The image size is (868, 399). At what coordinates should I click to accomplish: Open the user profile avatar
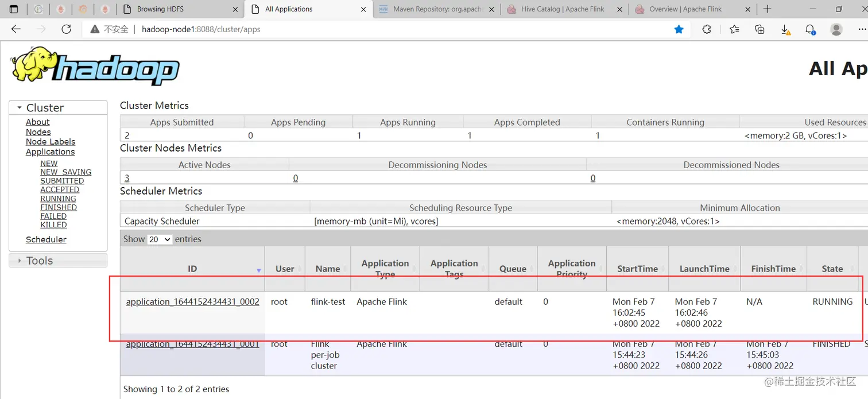tap(836, 29)
